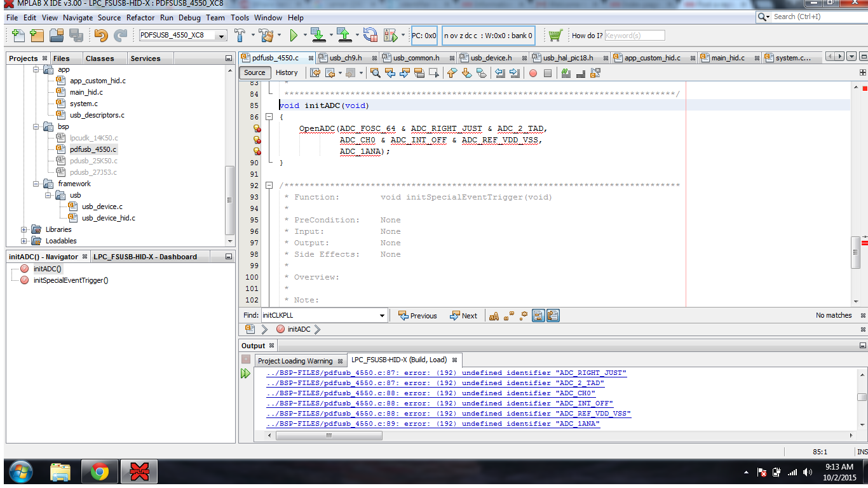The image size is (868, 488).
Task: Click the Clean and Build broom icon
Action: pos(266,36)
